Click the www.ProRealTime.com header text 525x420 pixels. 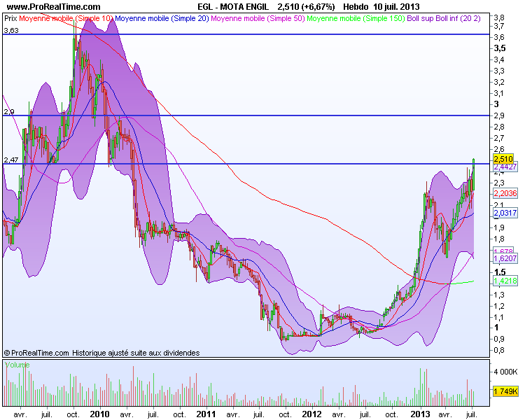[53, 7]
